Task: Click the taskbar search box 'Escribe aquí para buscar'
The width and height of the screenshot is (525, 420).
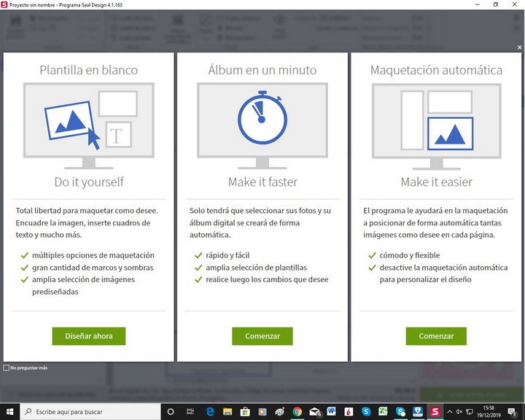Action: pos(87,411)
